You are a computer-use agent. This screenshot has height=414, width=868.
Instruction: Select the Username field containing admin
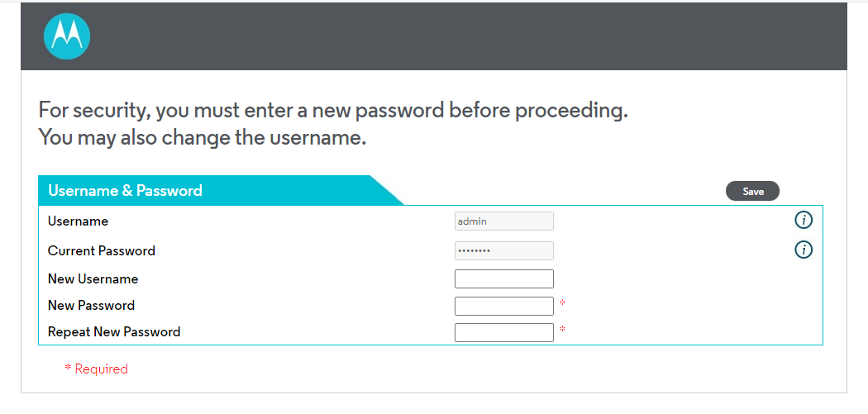point(503,221)
